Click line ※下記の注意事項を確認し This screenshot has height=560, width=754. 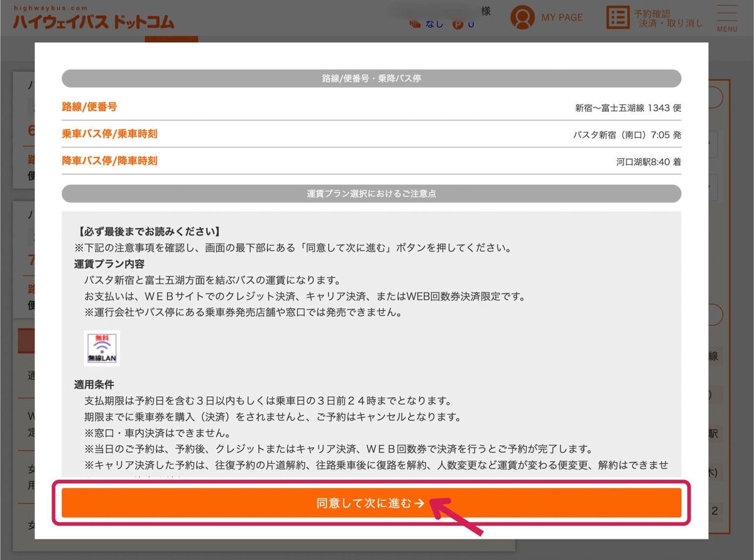click(293, 248)
